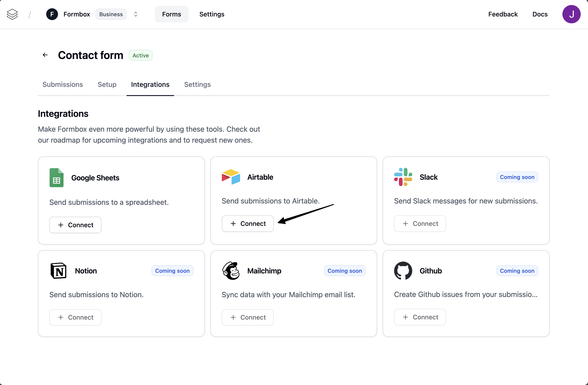
Task: Open the purple 'J' user avatar menu
Action: (x=571, y=14)
